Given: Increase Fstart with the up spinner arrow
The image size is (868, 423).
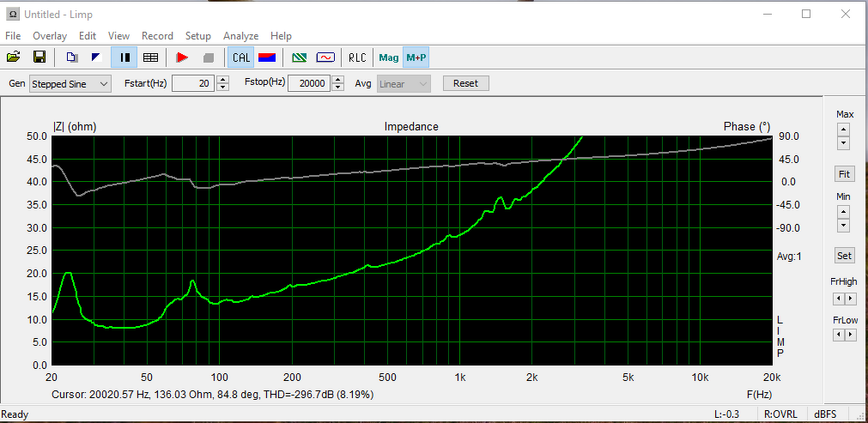Looking at the screenshot, I should pyautogui.click(x=222, y=80).
